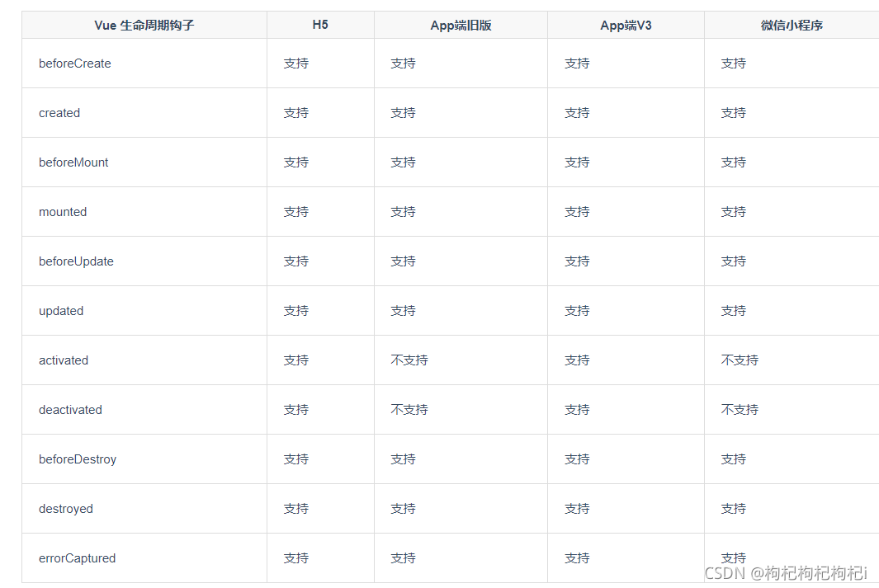Viewport: 879px width, 588px height.
Task: Click the 'destroyed' row label
Action: (x=66, y=509)
